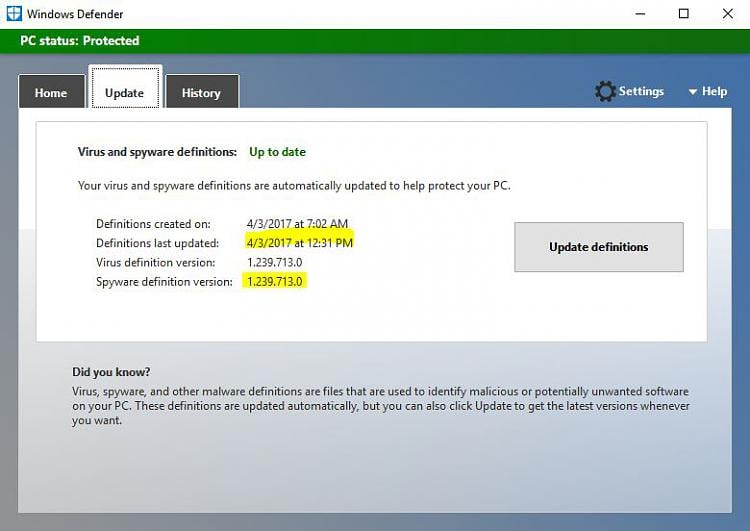The image size is (750, 531).
Task: Maximize the Windows Defender window
Action: pyautogui.click(x=684, y=14)
